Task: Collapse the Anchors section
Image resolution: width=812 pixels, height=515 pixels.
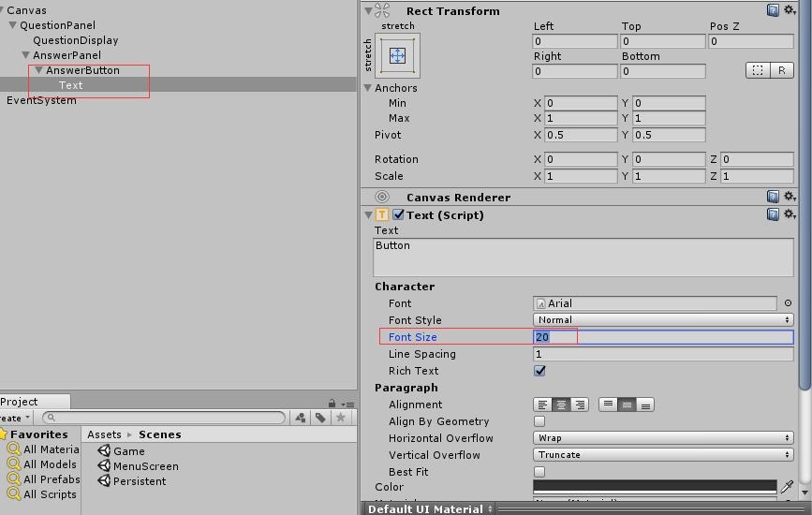Action: pos(368,88)
